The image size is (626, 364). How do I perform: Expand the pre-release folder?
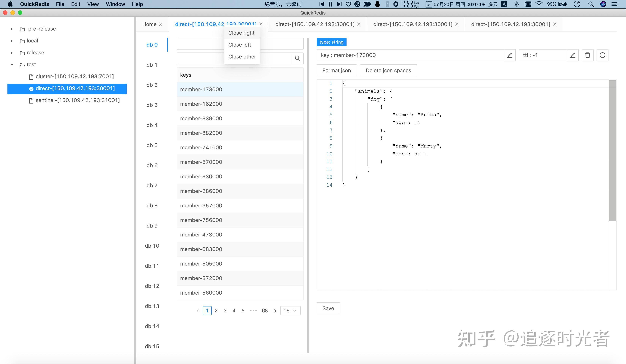pos(12,29)
